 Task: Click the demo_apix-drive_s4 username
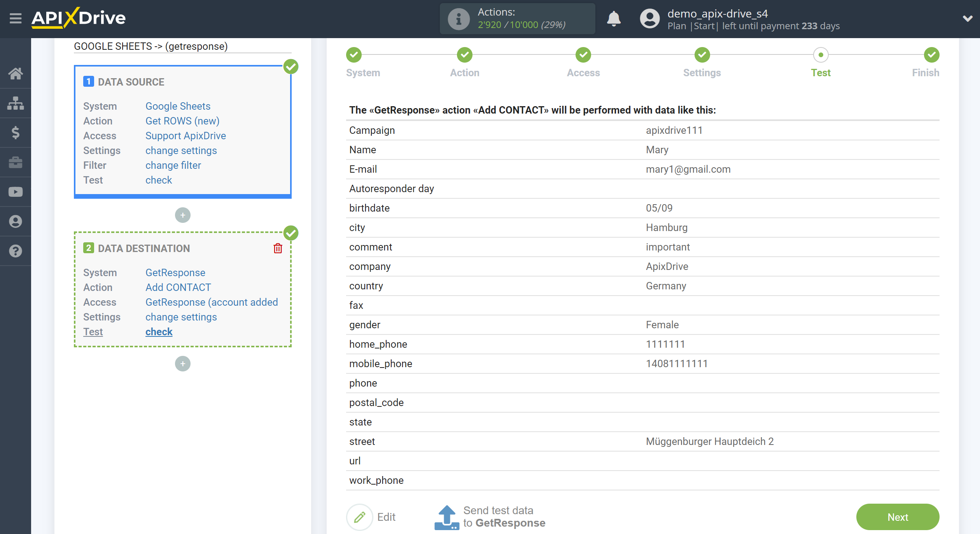click(x=717, y=14)
